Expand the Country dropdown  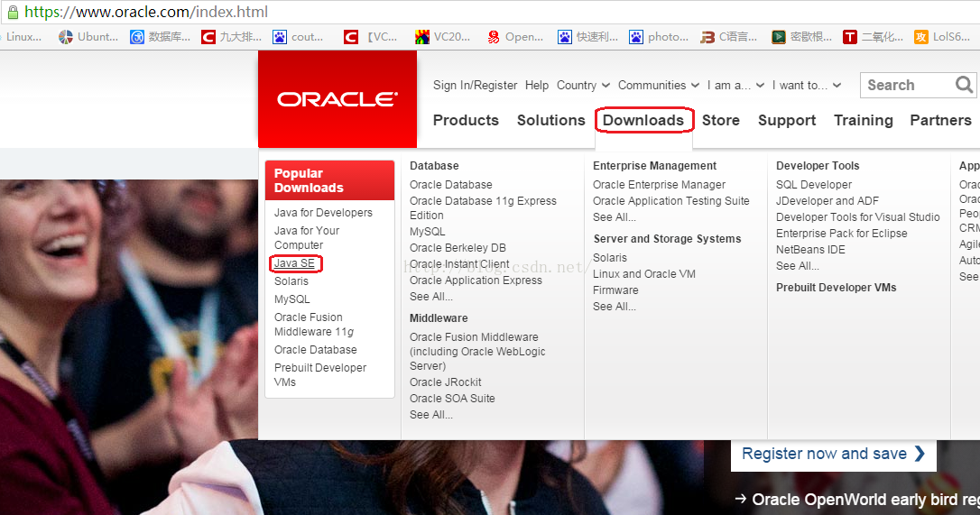coord(583,85)
